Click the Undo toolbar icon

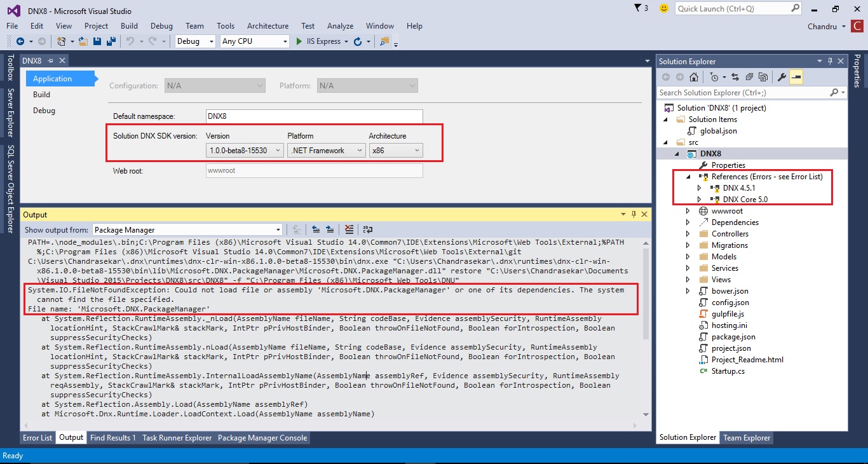[x=130, y=41]
